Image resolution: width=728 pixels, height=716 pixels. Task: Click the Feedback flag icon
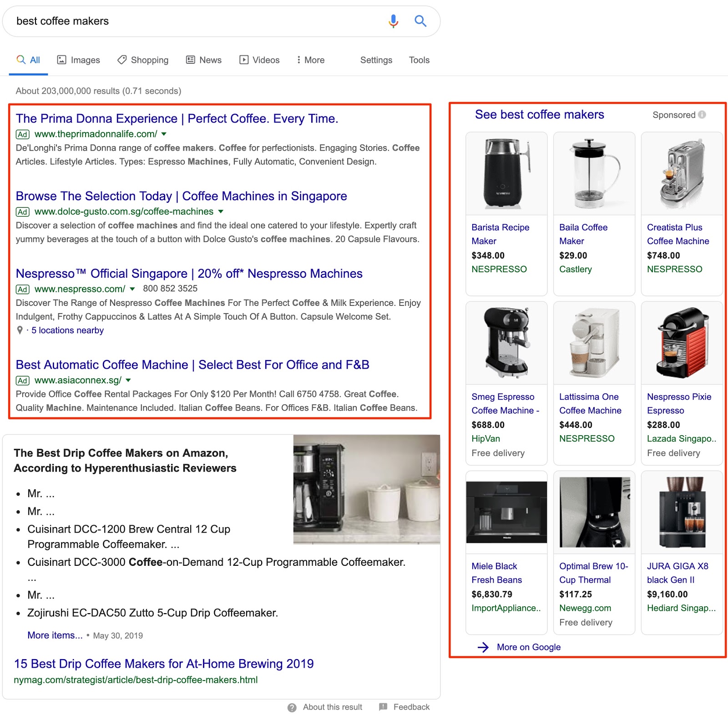click(383, 707)
